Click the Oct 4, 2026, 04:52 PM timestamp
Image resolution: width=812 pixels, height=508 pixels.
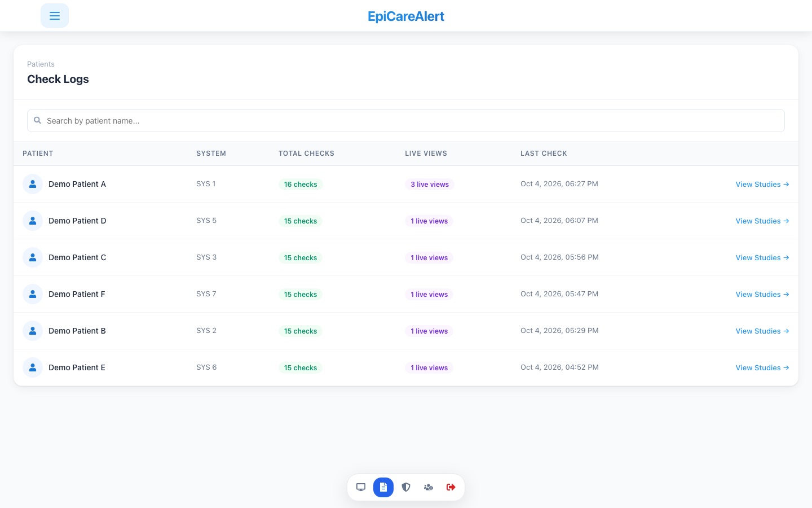(559, 367)
